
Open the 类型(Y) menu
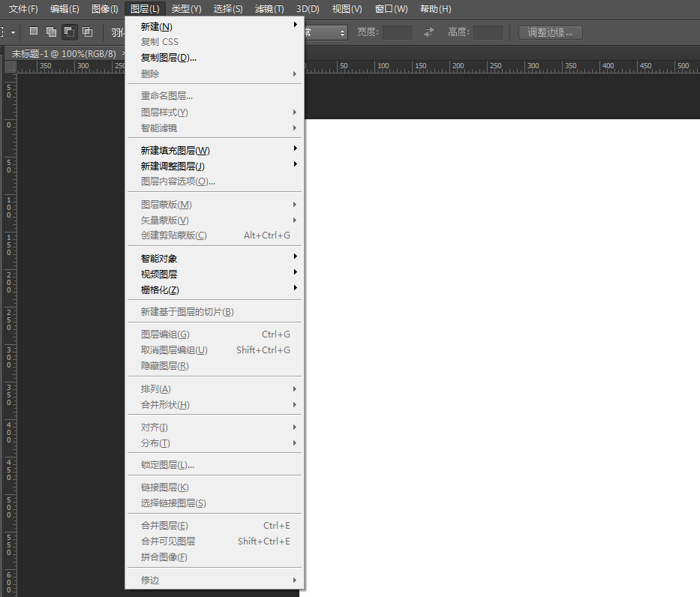[186, 8]
